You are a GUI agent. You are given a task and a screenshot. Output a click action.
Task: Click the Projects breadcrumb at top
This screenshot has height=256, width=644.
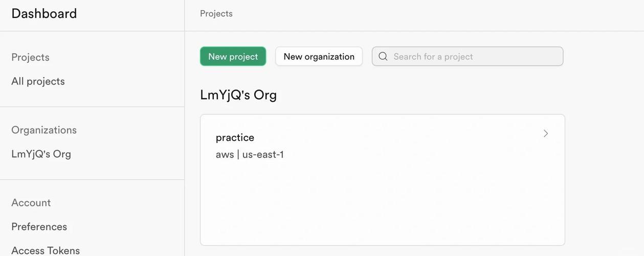[x=216, y=14]
